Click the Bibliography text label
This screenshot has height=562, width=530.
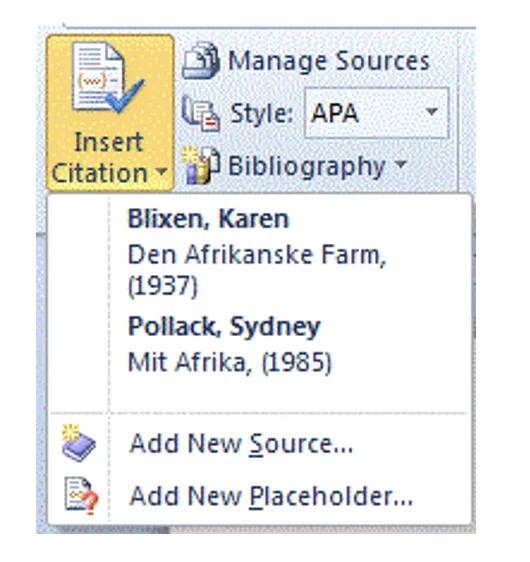pos(306,167)
